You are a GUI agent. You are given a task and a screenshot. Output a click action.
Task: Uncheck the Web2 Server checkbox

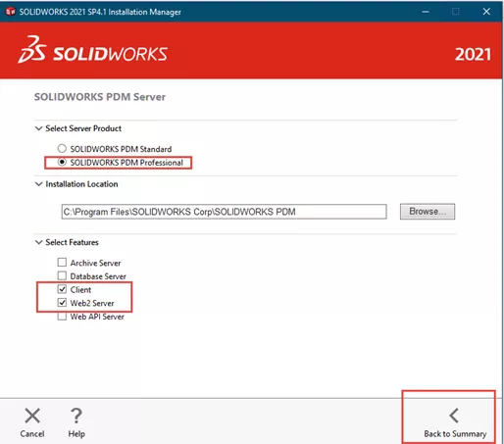click(62, 303)
